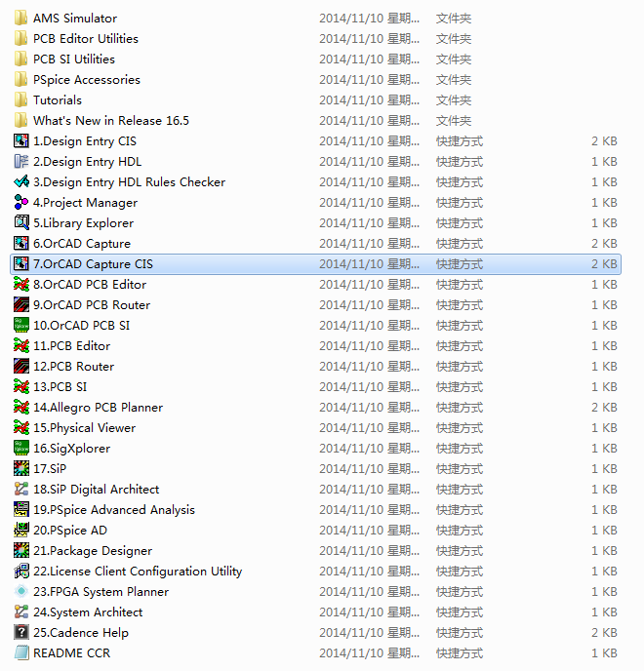Image resolution: width=644 pixels, height=671 pixels.
Task: Click the 24.System Architect icon
Action: coord(21,612)
